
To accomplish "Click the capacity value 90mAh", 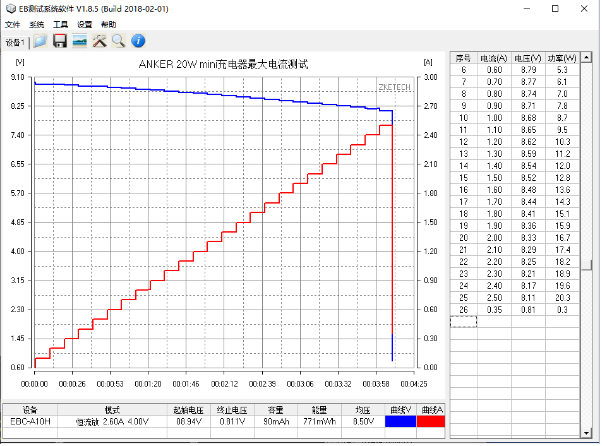I will (x=276, y=421).
